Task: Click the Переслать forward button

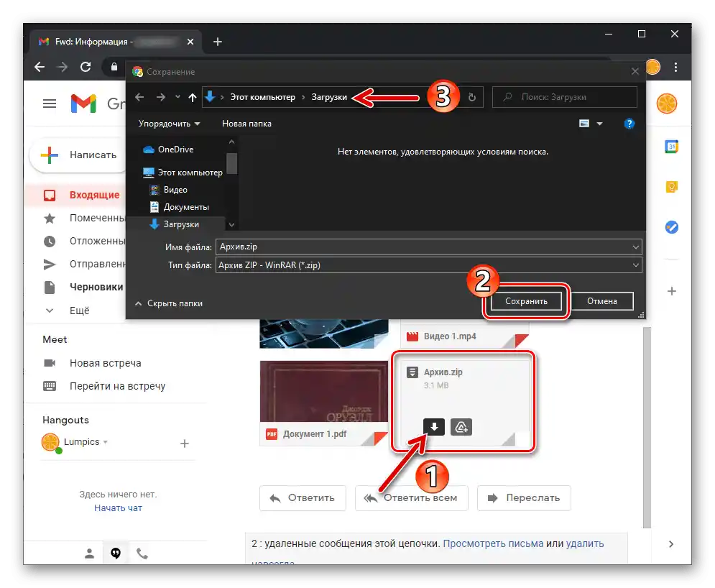Action: tap(524, 498)
